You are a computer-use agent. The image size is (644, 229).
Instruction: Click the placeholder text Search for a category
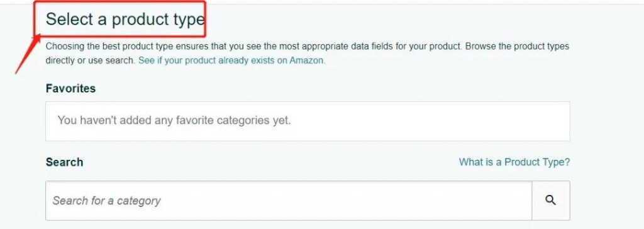pyautogui.click(x=106, y=201)
